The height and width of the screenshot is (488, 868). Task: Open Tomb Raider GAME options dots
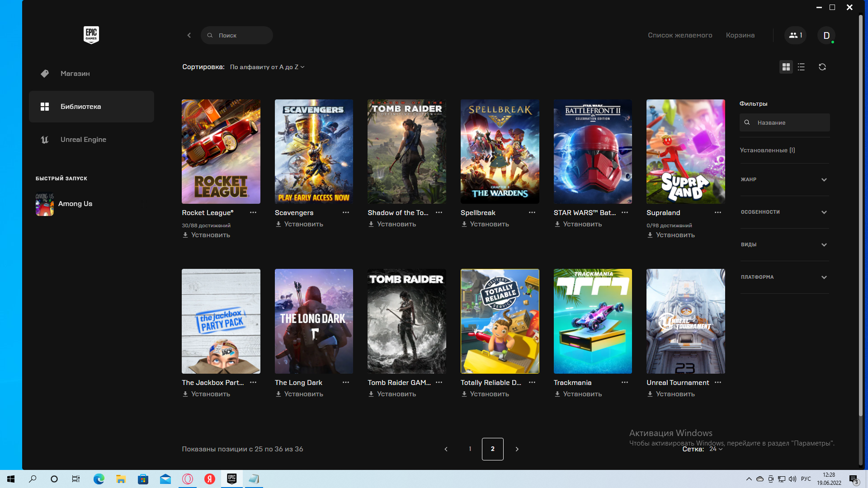(439, 382)
